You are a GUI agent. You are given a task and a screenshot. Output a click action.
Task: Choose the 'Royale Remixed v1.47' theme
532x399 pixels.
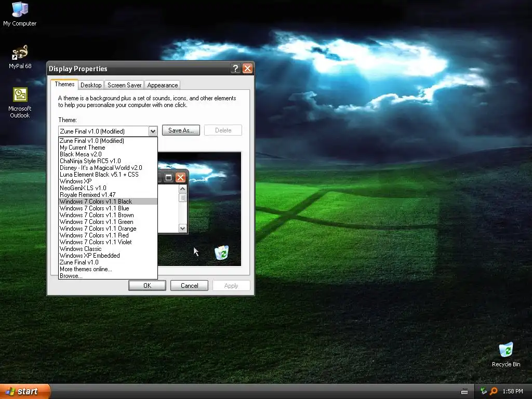click(x=108, y=195)
